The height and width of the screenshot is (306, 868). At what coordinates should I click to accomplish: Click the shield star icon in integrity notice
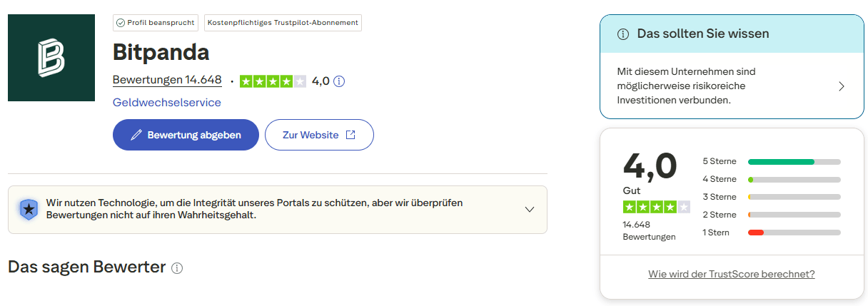[28, 209]
